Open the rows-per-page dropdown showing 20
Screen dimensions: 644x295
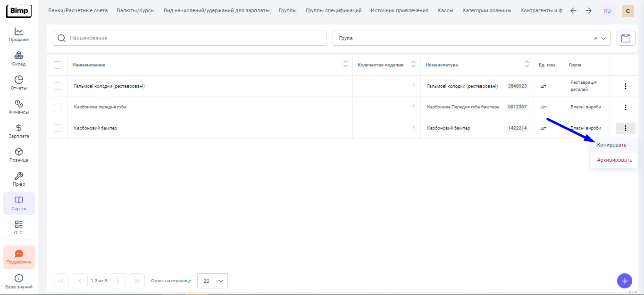tap(212, 281)
